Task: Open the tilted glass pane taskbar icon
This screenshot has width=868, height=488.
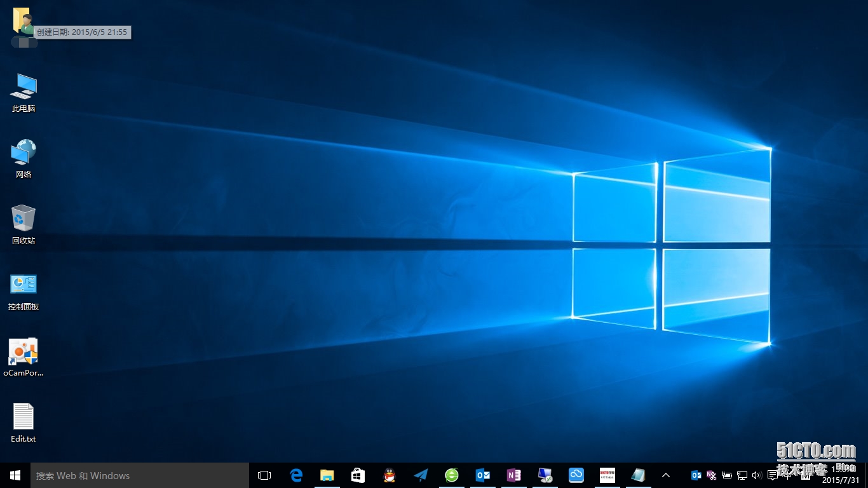Action: point(639,475)
